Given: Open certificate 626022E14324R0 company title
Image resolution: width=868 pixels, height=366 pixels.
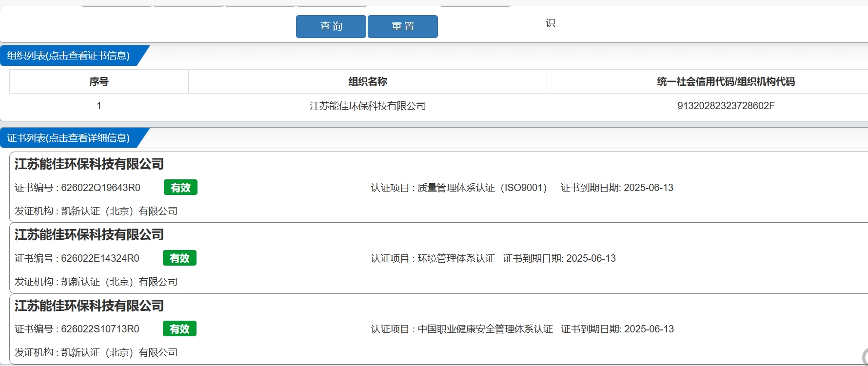Looking at the screenshot, I should [89, 235].
